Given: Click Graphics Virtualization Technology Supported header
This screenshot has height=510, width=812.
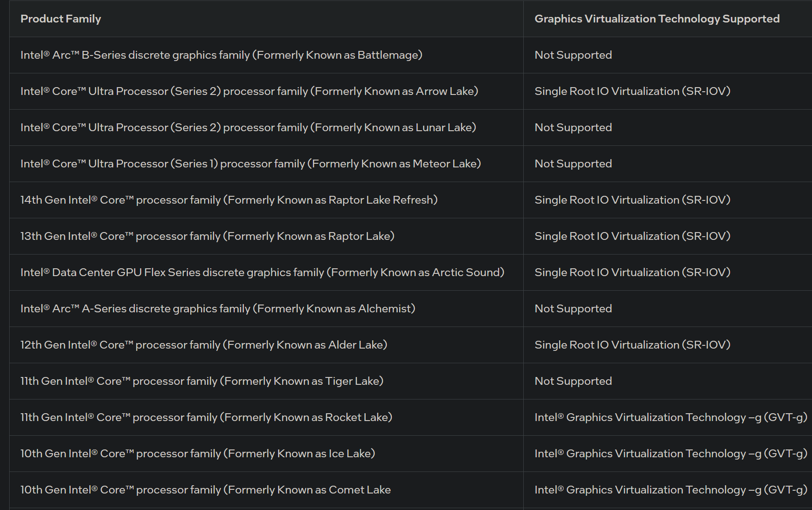Looking at the screenshot, I should click(x=657, y=19).
